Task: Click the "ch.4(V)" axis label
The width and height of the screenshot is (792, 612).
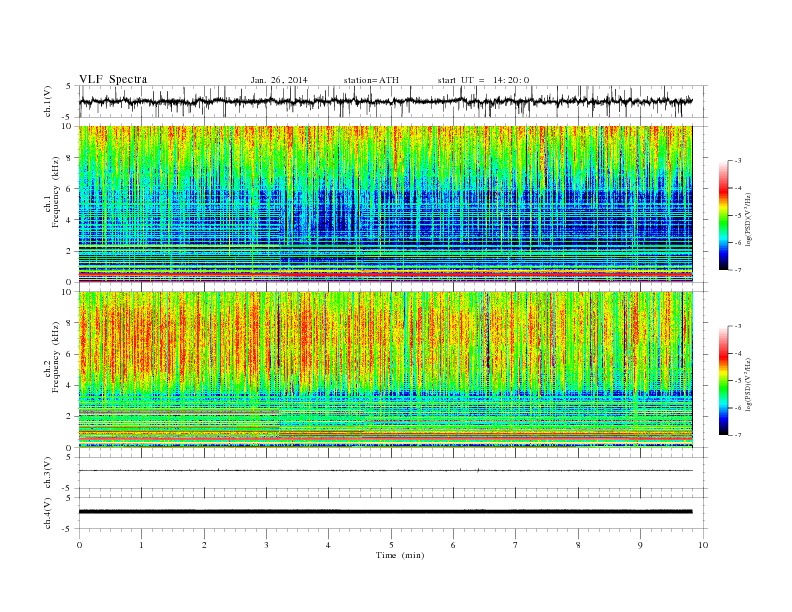Action: [x=48, y=513]
